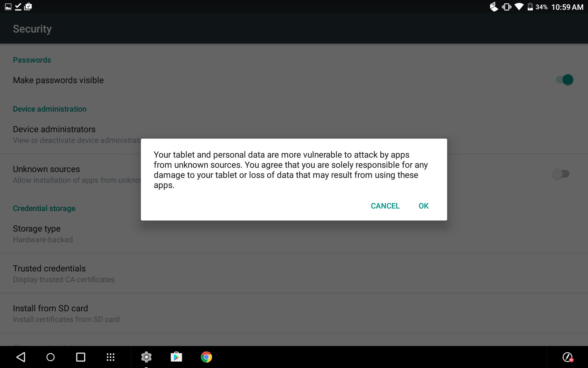Open the app drawer grid icon
Image resolution: width=588 pixels, height=368 pixels.
click(110, 357)
